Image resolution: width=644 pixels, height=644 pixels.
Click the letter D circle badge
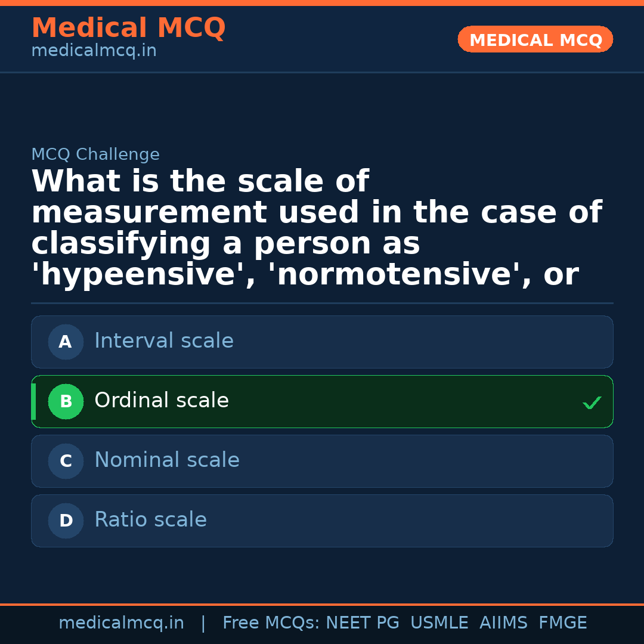[x=66, y=521]
